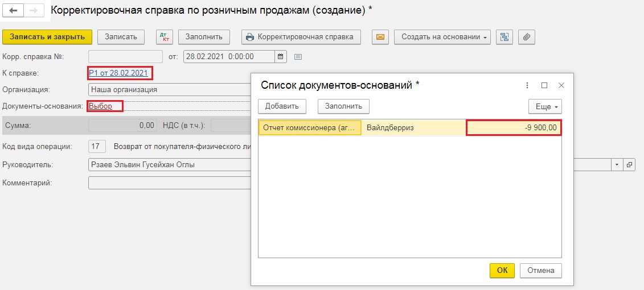Click the Комментарий input field
This screenshot has width=644, height=290.
coord(169,183)
